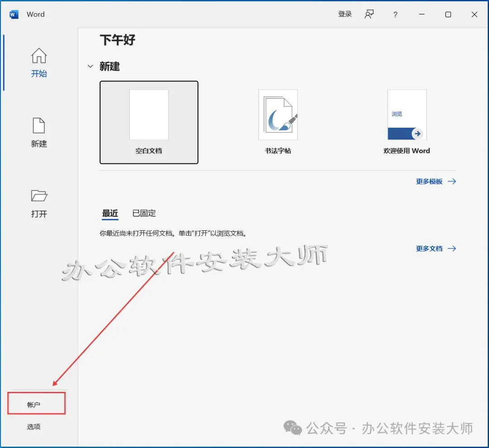Open the 欢迎使用 Word template
Viewport: 489px width, 448px height.
[x=407, y=122]
